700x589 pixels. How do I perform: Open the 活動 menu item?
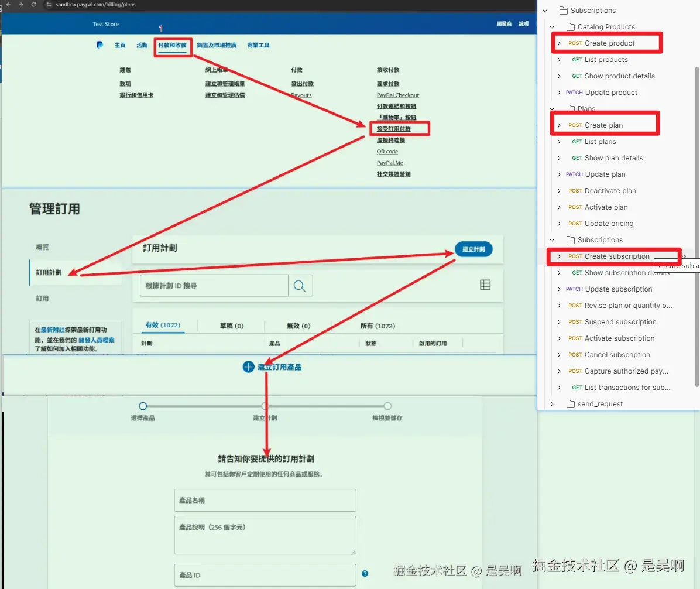click(x=142, y=46)
